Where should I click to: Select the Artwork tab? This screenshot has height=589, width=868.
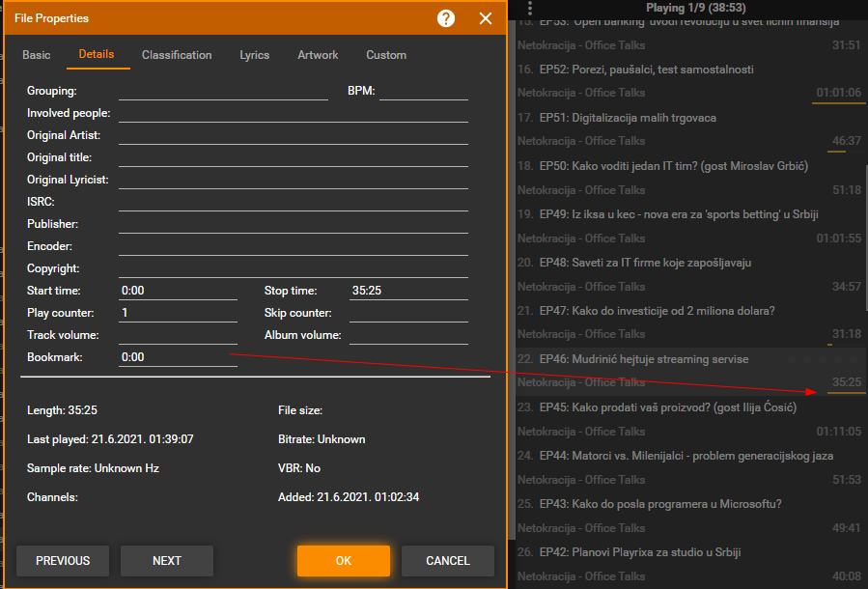(x=318, y=55)
